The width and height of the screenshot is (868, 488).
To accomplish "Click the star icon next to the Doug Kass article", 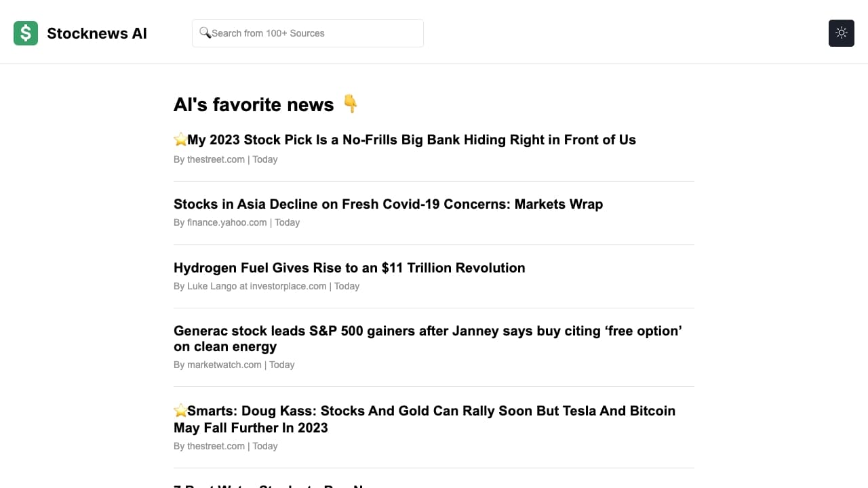I will 180,410.
